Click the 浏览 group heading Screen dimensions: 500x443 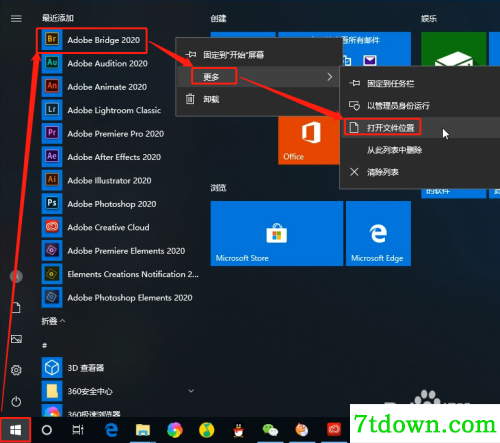(218, 188)
